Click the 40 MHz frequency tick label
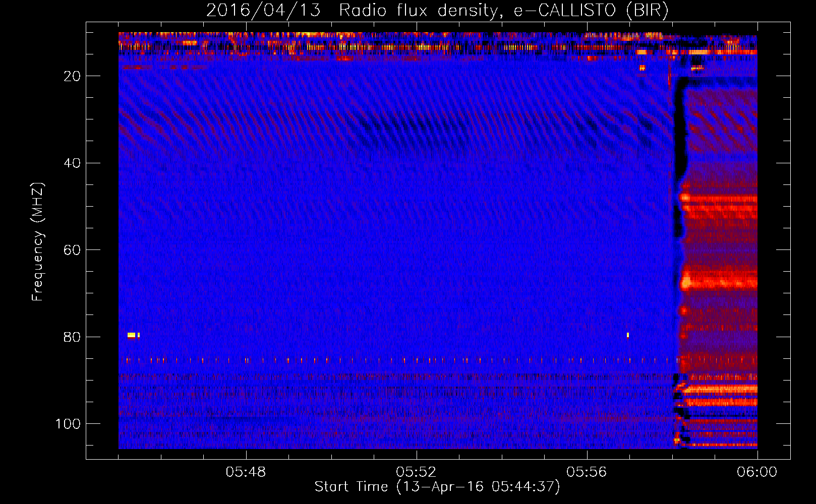 coord(72,163)
